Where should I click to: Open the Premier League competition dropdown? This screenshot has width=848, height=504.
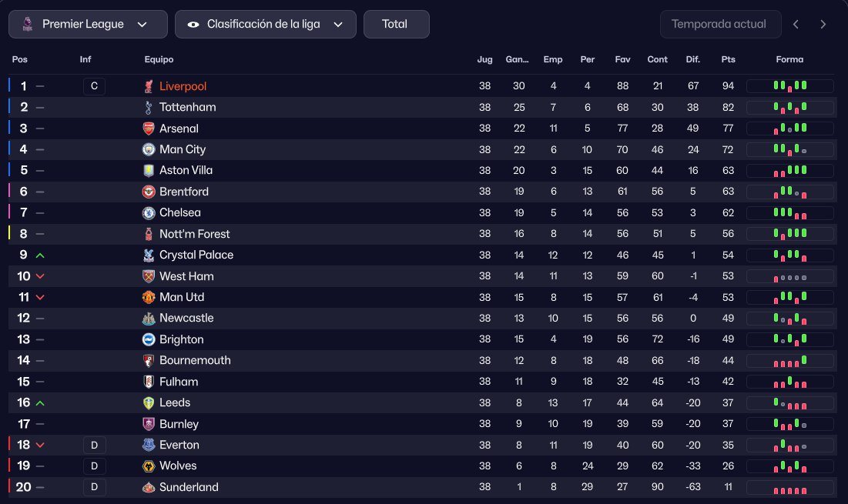click(88, 24)
